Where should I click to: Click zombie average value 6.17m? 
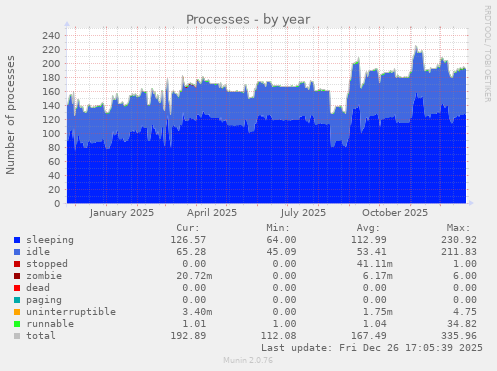pyautogui.click(x=378, y=276)
